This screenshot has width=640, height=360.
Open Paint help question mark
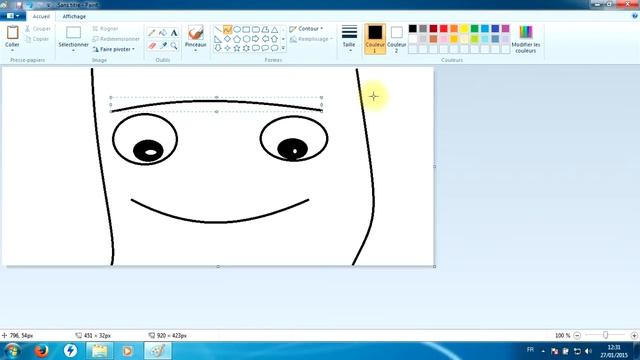[635, 16]
